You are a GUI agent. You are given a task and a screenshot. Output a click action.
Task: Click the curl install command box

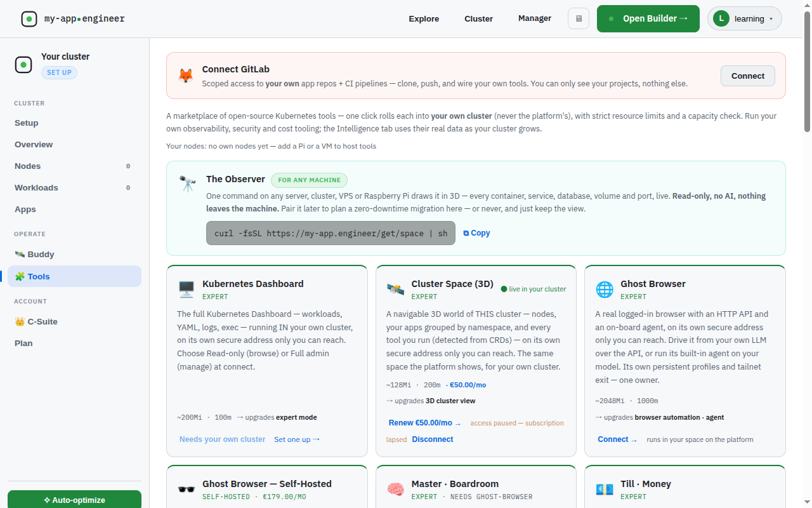tap(331, 233)
